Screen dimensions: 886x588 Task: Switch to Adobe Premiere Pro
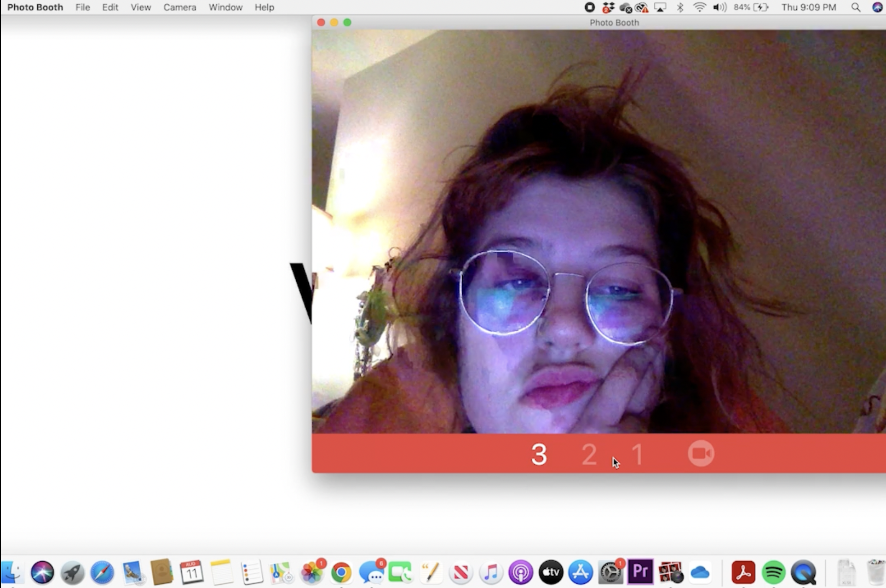pyautogui.click(x=640, y=573)
